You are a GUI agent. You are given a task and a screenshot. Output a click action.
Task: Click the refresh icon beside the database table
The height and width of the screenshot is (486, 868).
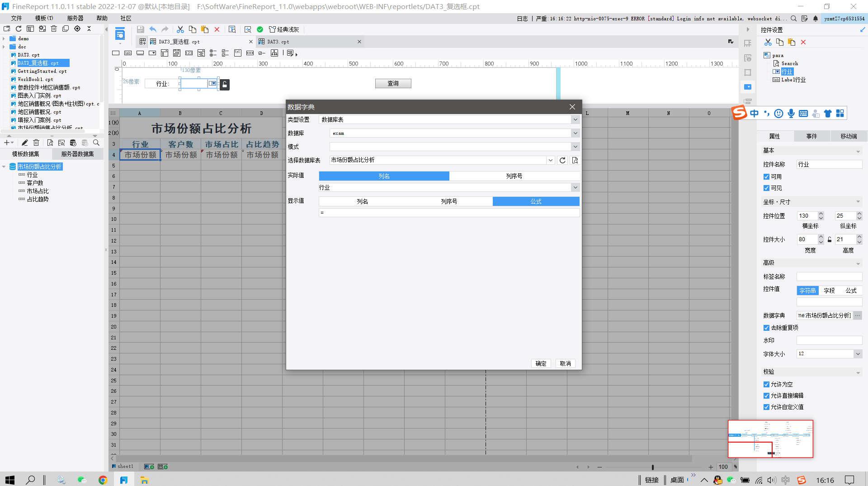click(562, 160)
